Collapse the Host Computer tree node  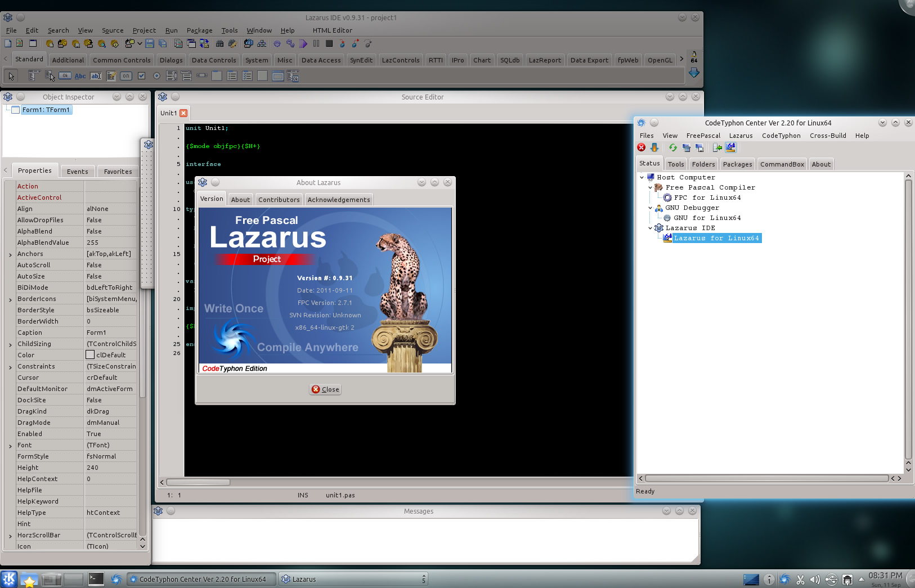click(642, 177)
